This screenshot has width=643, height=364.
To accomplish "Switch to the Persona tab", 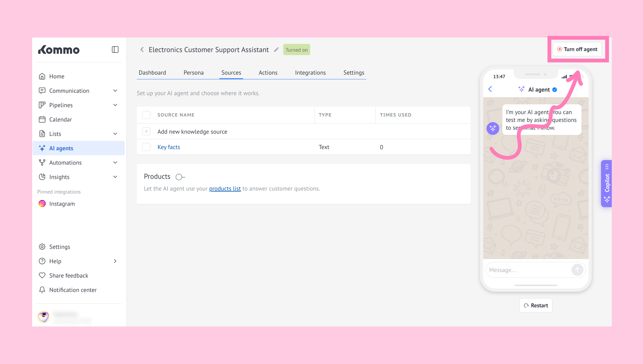I will click(194, 73).
